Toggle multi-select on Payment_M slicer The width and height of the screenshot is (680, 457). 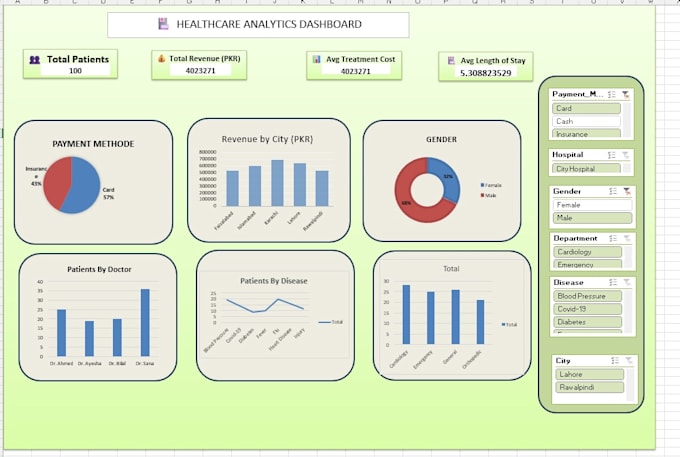[612, 95]
